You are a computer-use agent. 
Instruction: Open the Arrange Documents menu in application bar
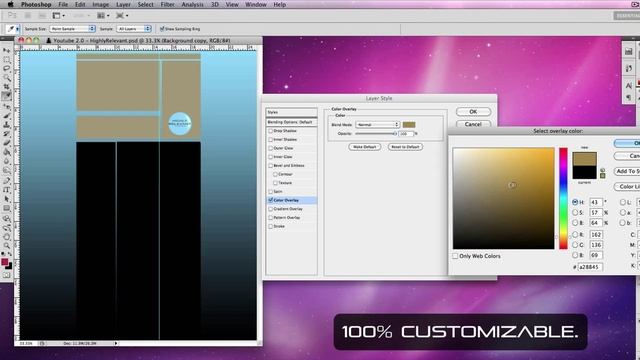click(x=102, y=16)
